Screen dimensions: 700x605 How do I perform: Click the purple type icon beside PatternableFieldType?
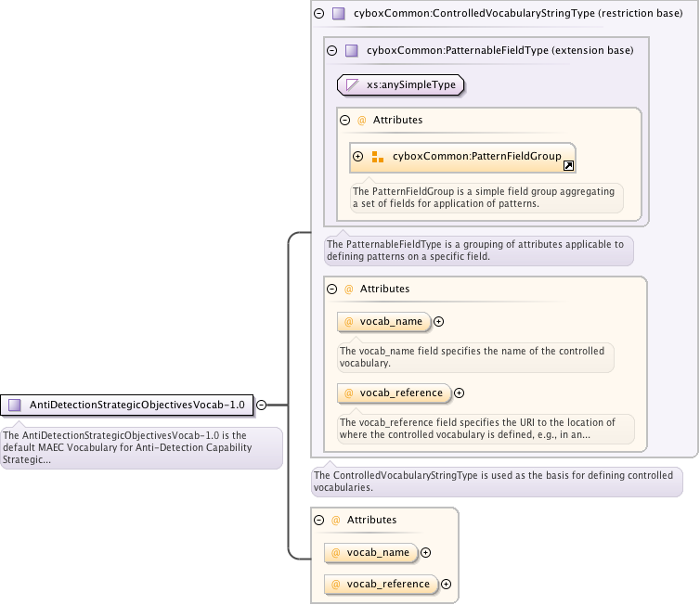[x=352, y=51]
